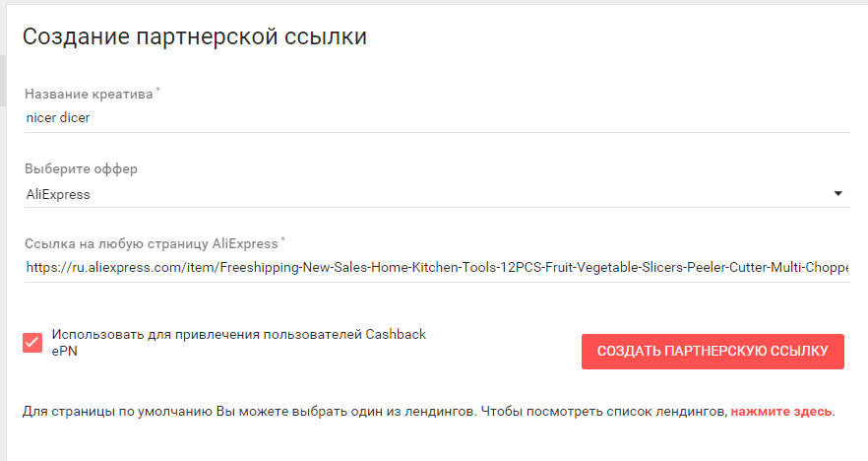This screenshot has height=461, width=868.
Task: Click the Выберите оффер label
Action: [81, 169]
